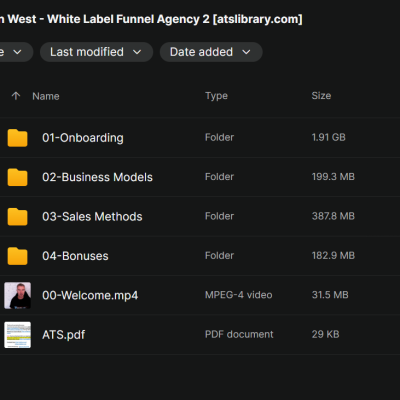This screenshot has width=400, height=400.
Task: Select the 00-Welcome.mp4 file name
Action: coord(90,295)
